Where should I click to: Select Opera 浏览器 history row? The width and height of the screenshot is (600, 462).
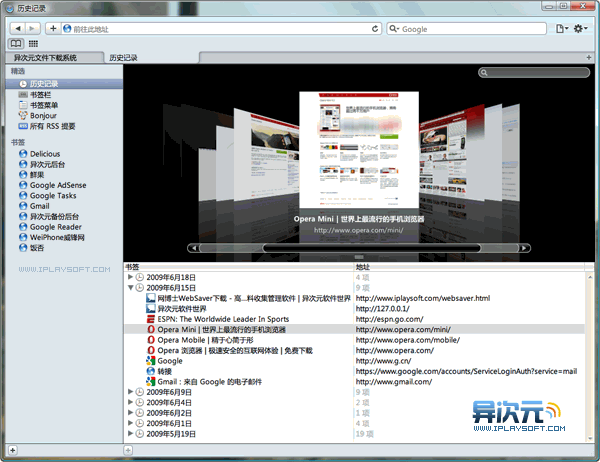tap(354, 350)
